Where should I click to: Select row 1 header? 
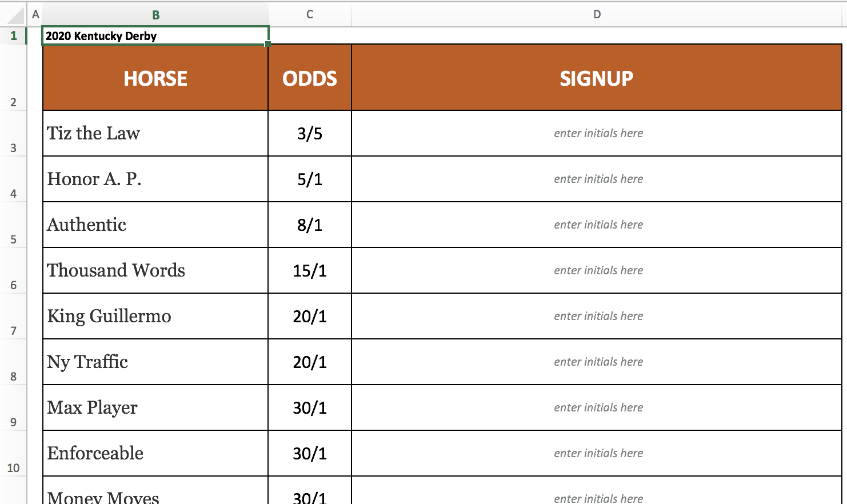pos(14,36)
